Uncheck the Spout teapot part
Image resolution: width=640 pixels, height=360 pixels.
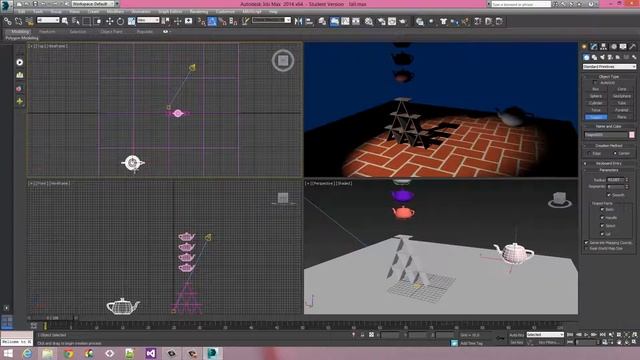602,226
